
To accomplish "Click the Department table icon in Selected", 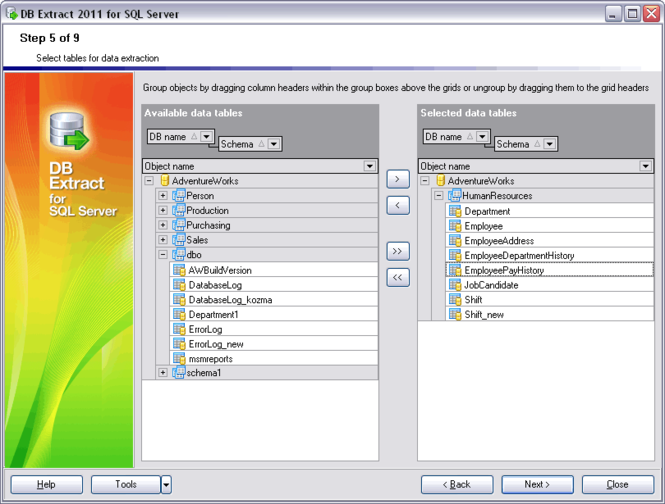I will (455, 211).
